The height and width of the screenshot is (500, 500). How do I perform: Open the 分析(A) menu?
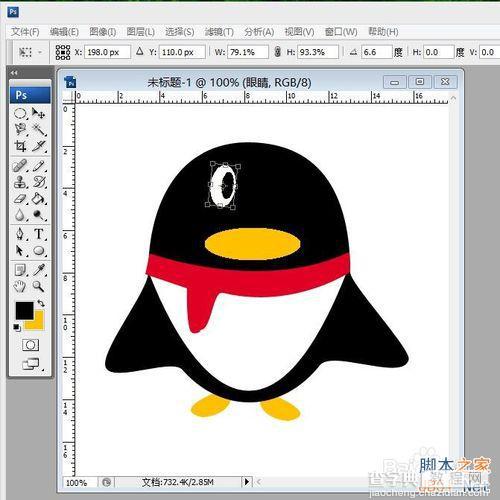tap(259, 32)
